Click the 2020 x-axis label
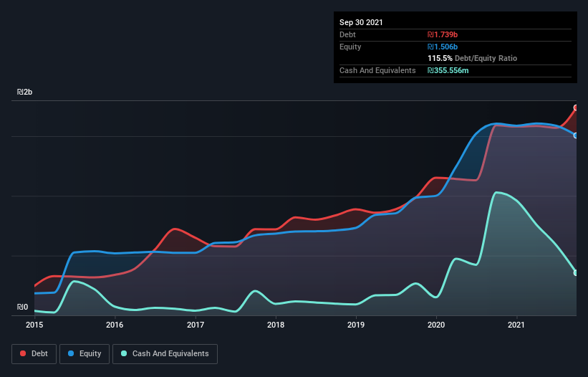The width and height of the screenshot is (588, 377). (x=436, y=325)
